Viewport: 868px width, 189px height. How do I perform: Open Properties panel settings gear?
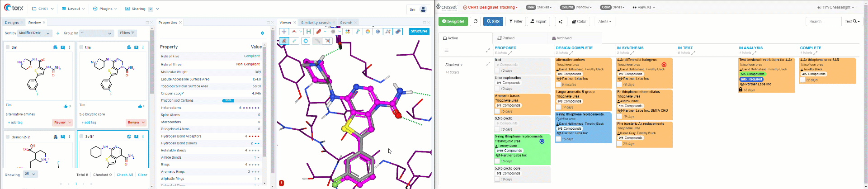262,33
